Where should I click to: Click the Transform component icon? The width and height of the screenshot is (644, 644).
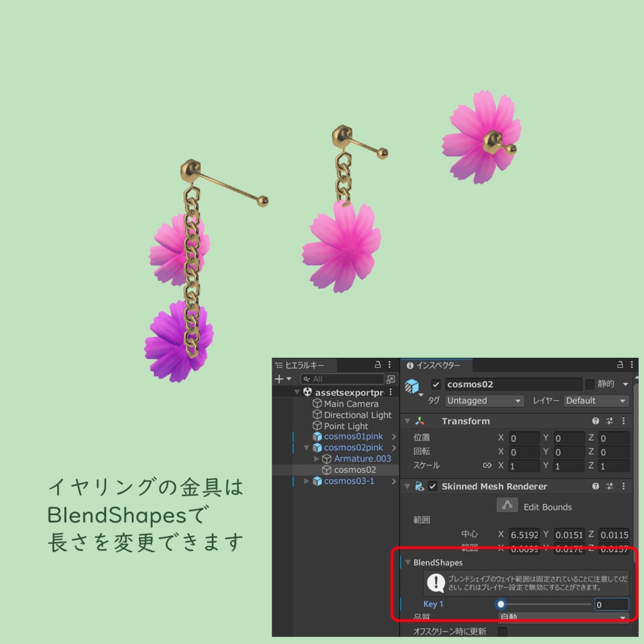[421, 421]
